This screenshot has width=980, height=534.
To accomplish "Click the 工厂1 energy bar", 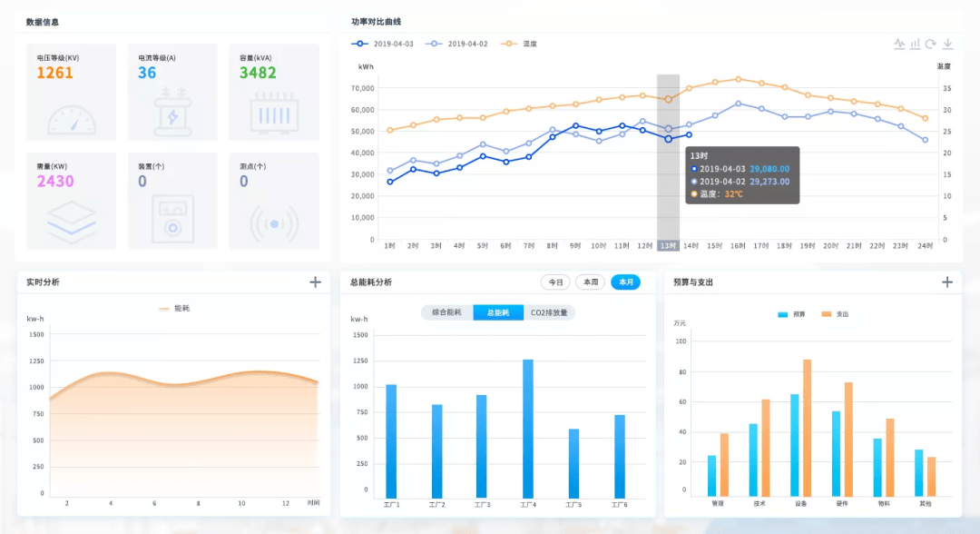I will 391,441.
